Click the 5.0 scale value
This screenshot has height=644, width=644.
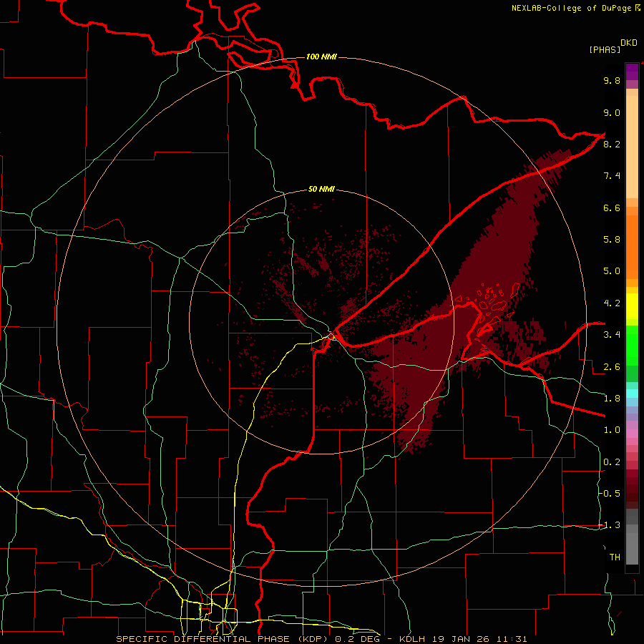(x=612, y=271)
